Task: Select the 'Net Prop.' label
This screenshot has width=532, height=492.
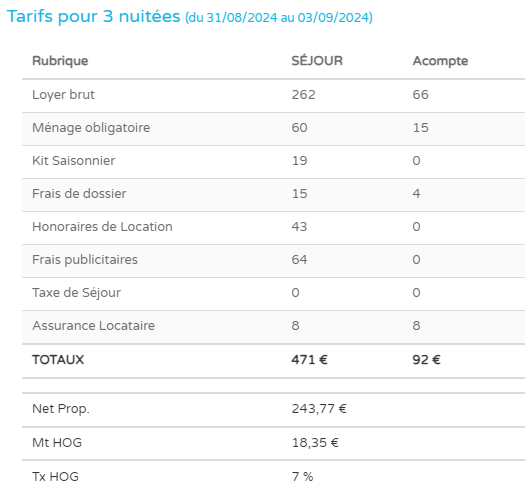Action: coord(61,409)
